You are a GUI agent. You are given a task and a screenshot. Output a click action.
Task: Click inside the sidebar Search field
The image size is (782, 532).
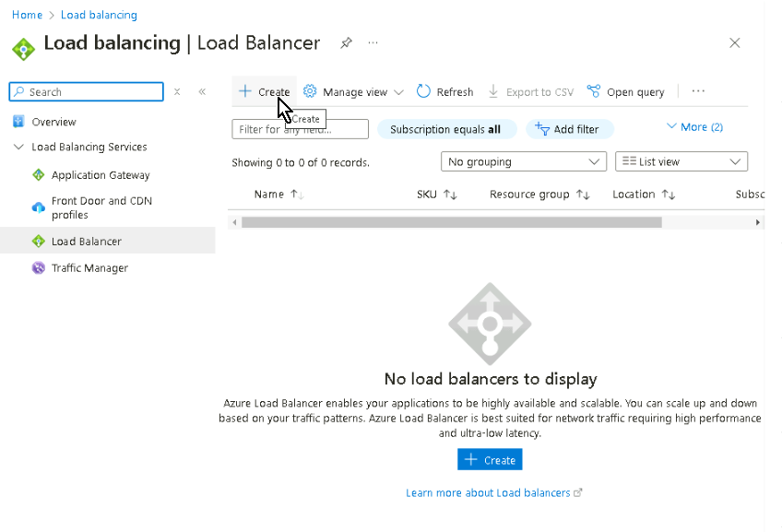point(87,92)
